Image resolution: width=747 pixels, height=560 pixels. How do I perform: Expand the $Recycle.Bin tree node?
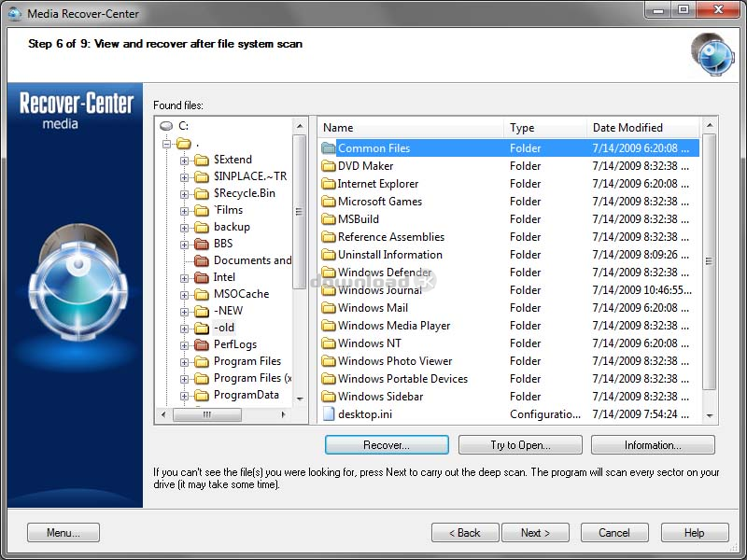tap(184, 194)
